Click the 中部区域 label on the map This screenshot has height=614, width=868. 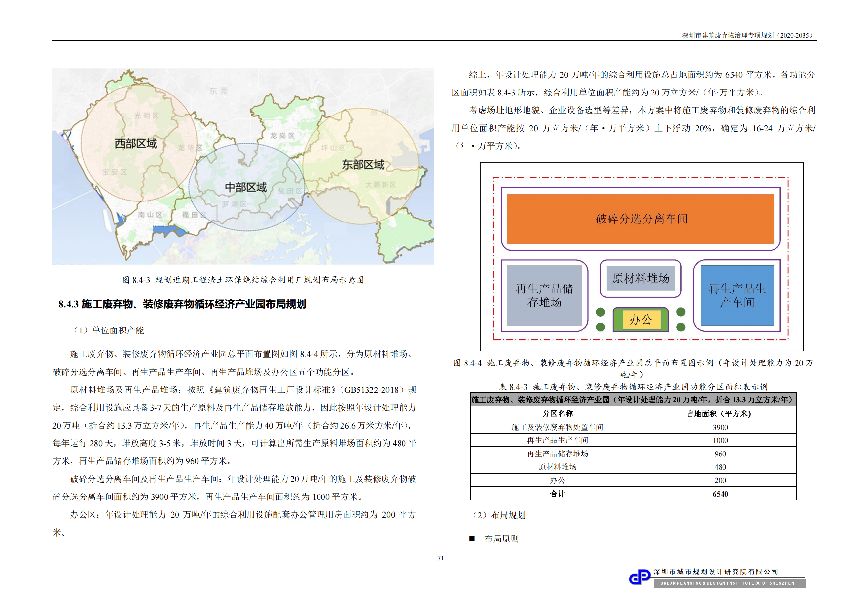point(246,187)
